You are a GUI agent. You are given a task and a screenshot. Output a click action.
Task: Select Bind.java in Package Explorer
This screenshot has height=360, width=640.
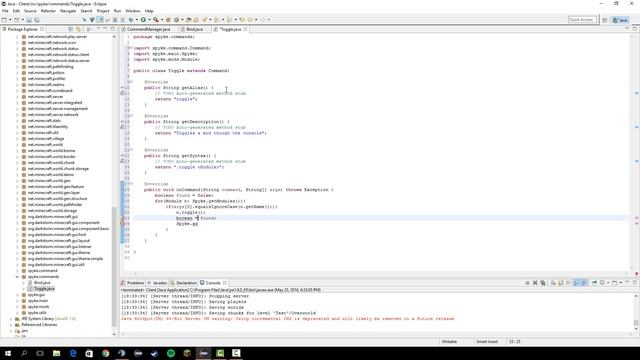click(42, 282)
